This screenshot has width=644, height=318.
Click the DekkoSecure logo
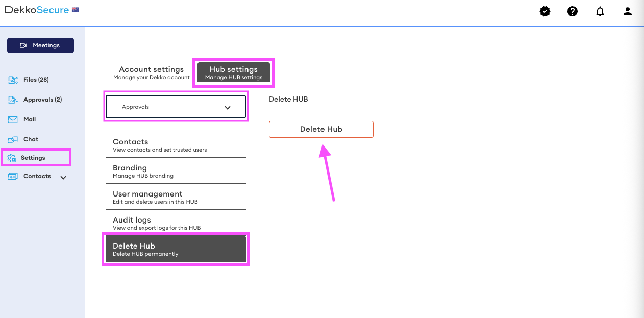[36, 10]
